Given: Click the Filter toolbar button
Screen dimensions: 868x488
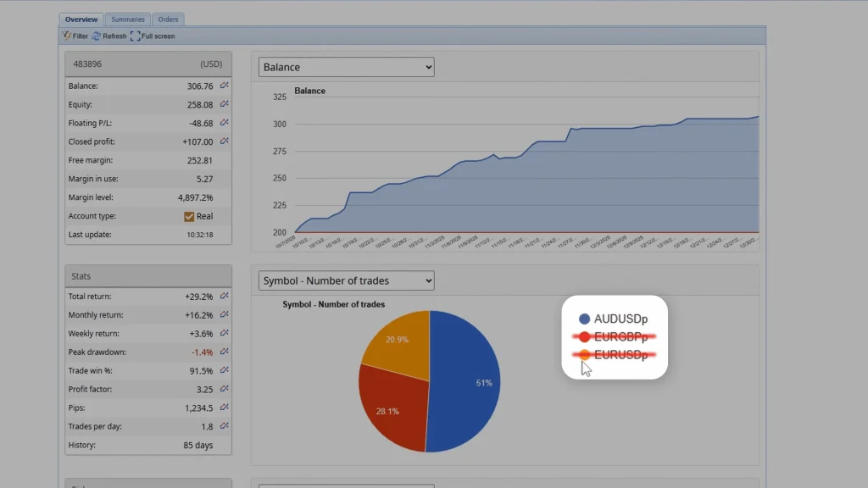Looking at the screenshot, I should pyautogui.click(x=75, y=36).
